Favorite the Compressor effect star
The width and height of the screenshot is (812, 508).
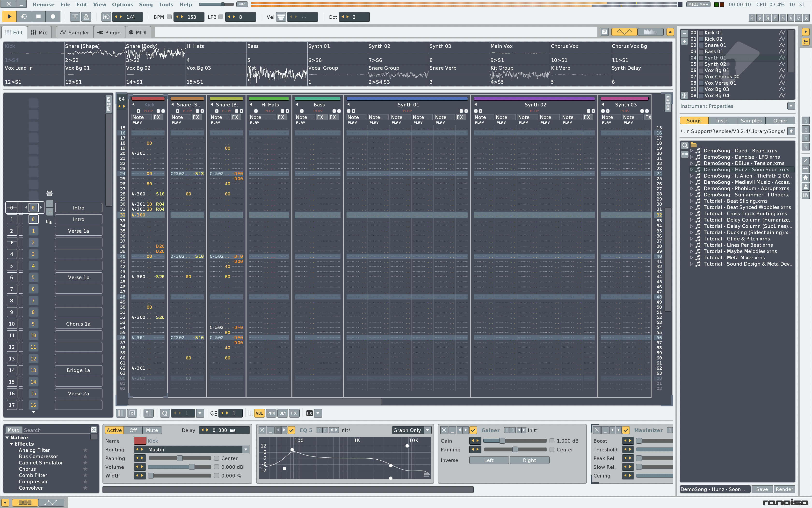(x=85, y=481)
